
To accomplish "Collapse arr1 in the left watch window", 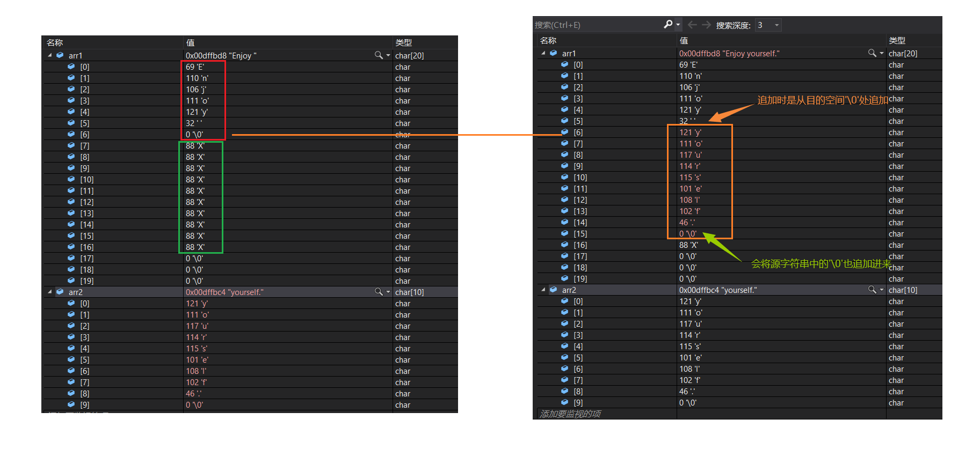I will (x=50, y=55).
